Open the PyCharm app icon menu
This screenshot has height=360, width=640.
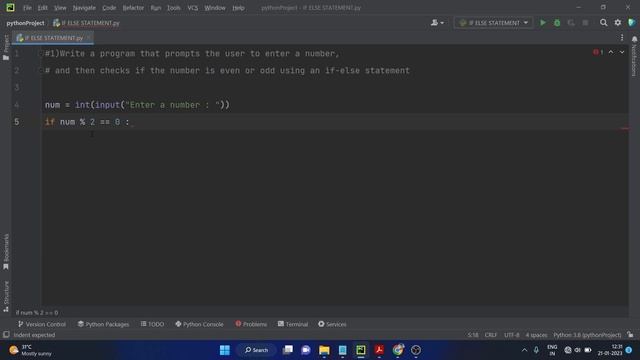10,7
